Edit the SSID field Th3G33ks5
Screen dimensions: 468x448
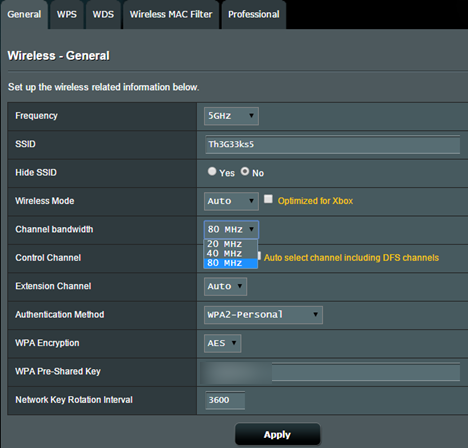coord(333,144)
